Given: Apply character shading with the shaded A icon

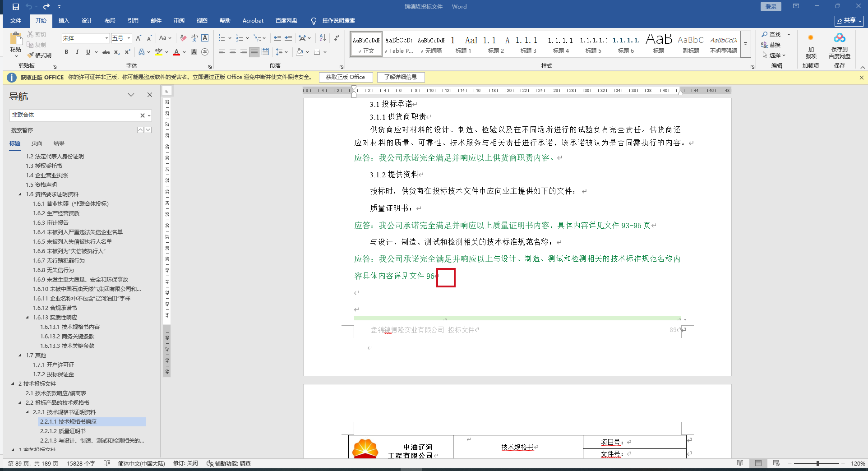Looking at the screenshot, I should [194, 52].
